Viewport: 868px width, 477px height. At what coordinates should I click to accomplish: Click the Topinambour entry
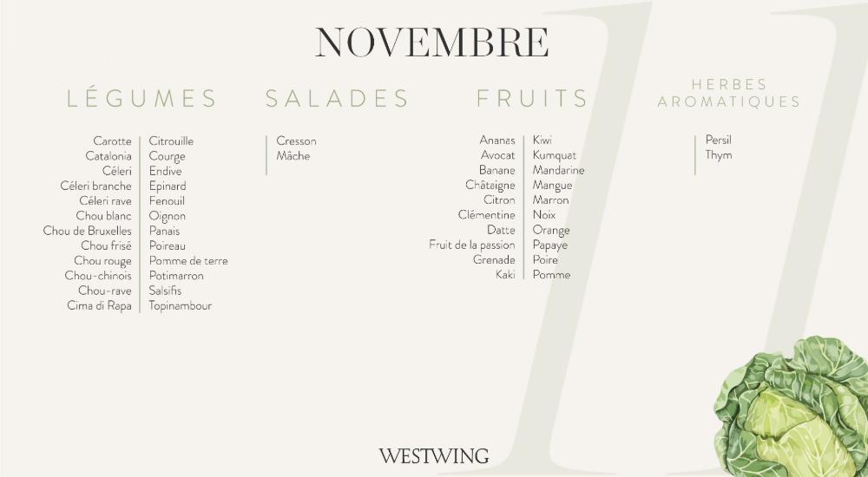coord(181,305)
